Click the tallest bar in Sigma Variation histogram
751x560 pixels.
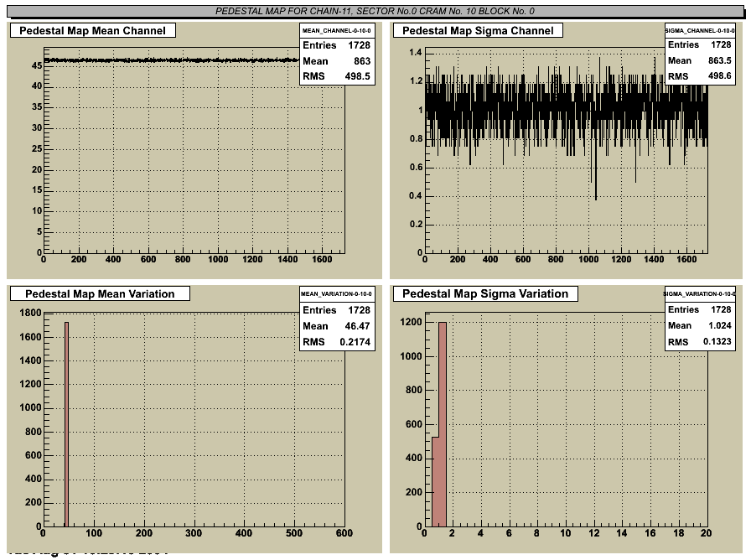tap(443, 424)
